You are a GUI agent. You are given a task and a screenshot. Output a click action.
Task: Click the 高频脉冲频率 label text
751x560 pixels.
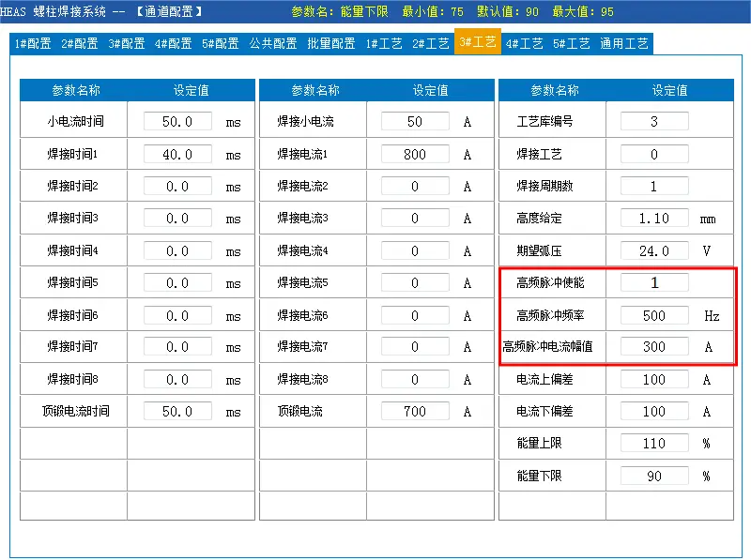click(x=550, y=315)
